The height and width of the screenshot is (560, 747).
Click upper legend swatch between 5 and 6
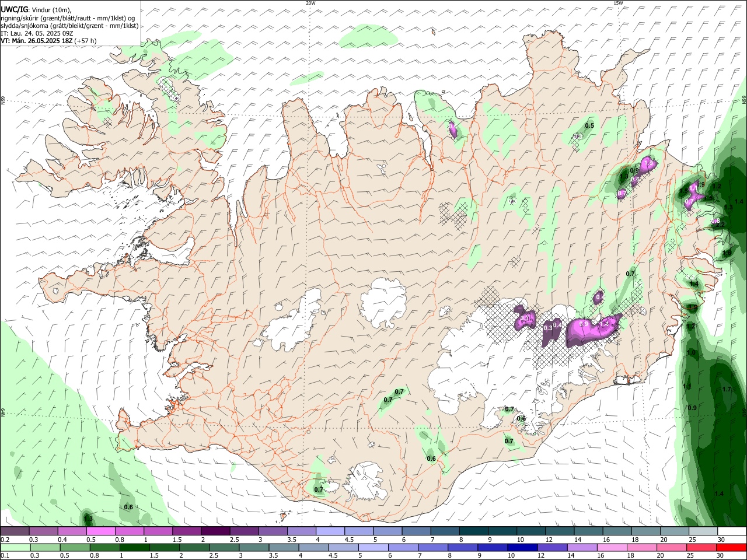(387, 531)
